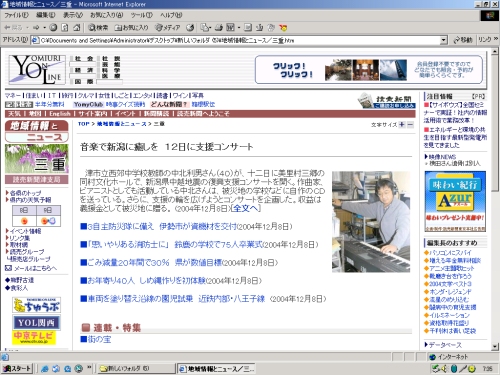Open the Tools (ツール) menu
500x375 pixels.
(141, 15)
